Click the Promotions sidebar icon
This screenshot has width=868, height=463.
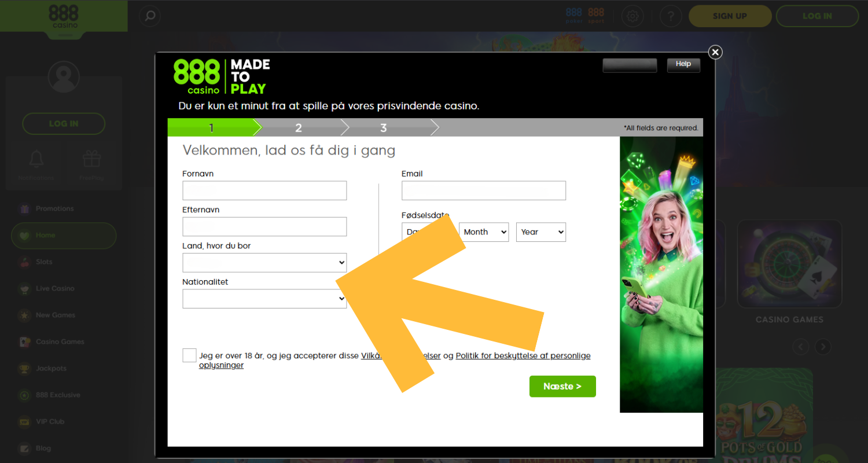click(x=24, y=208)
